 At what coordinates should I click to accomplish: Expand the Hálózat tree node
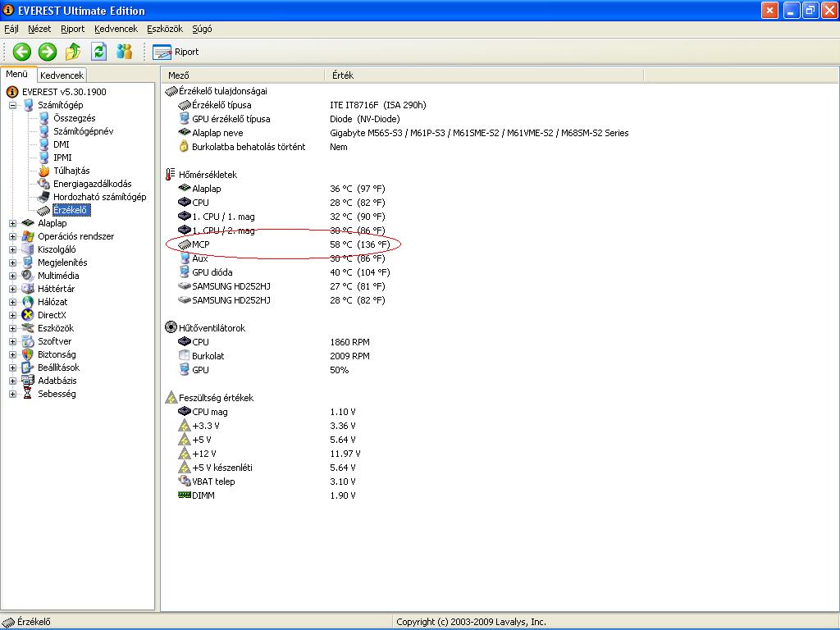[12, 302]
